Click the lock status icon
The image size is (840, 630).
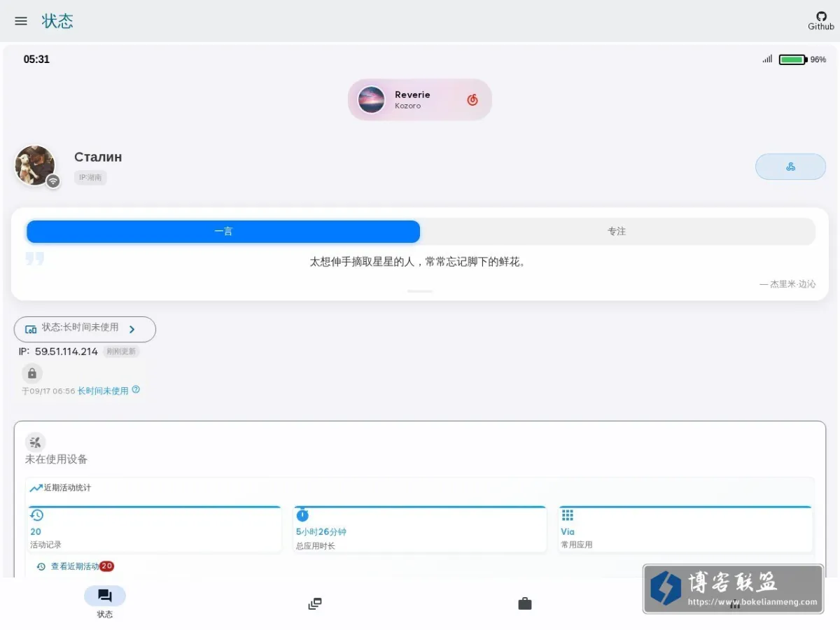point(32,373)
